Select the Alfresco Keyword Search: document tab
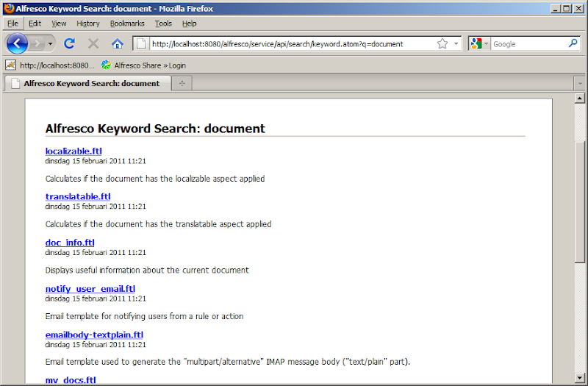 87,83
